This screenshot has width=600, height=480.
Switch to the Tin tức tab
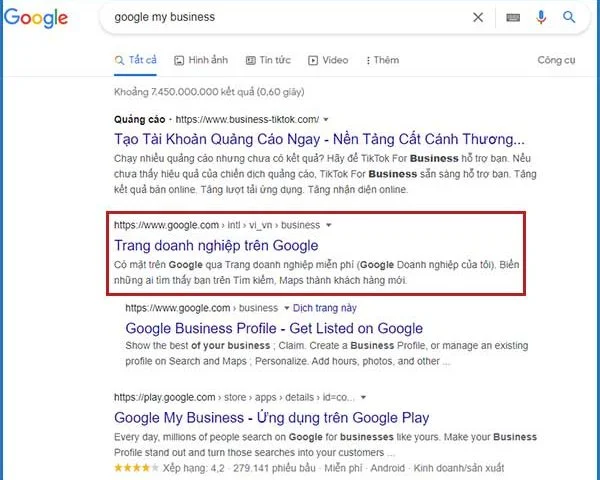268,60
